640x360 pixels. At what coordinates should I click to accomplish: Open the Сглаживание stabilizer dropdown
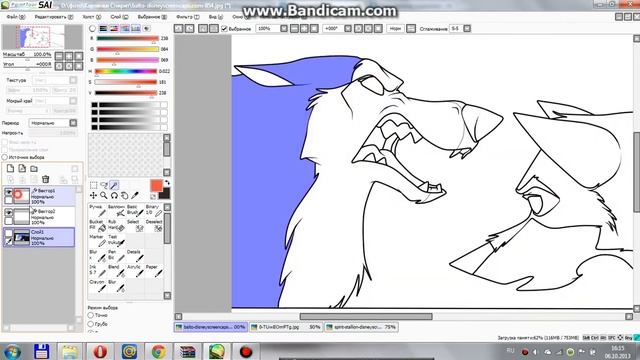(467, 29)
